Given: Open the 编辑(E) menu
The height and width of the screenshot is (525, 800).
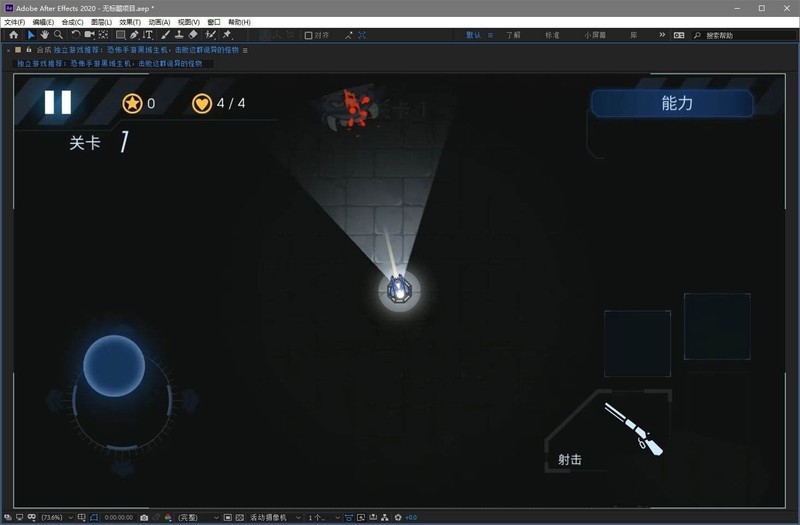Looking at the screenshot, I should [x=43, y=22].
